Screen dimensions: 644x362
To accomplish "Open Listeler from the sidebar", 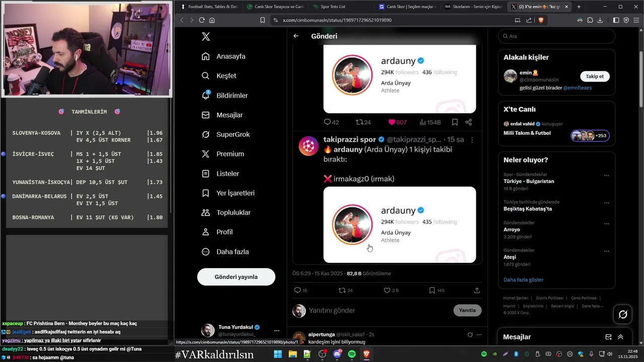I will click(x=220, y=173).
